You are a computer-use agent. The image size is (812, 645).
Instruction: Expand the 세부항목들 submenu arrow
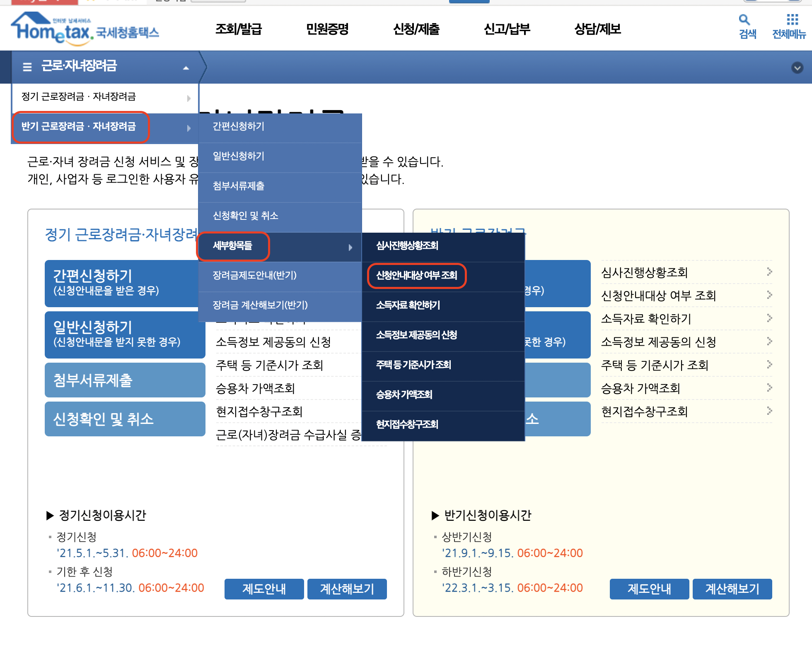350,247
